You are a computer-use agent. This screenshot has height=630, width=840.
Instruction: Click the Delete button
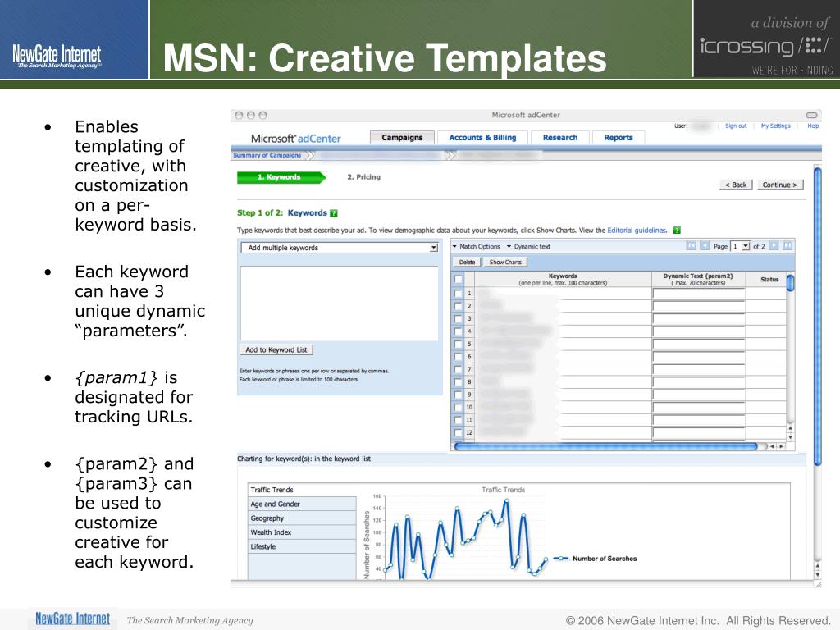[x=467, y=262]
